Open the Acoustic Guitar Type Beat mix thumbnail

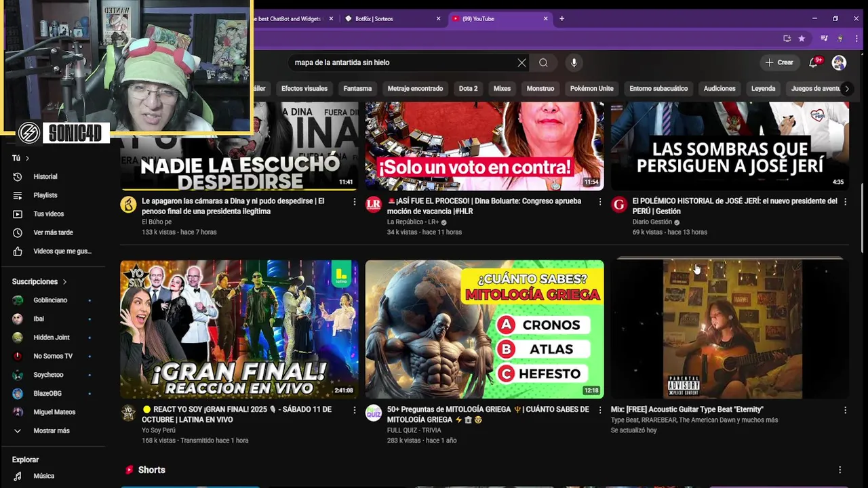[x=730, y=329]
